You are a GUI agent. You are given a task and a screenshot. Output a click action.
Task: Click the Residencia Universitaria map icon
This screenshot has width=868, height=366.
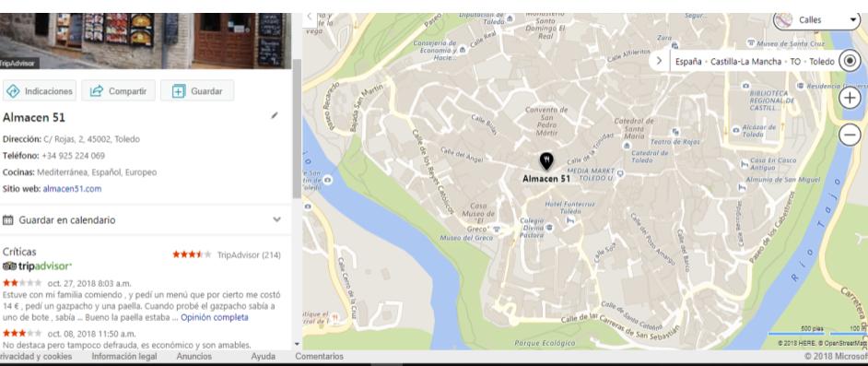click(x=800, y=87)
